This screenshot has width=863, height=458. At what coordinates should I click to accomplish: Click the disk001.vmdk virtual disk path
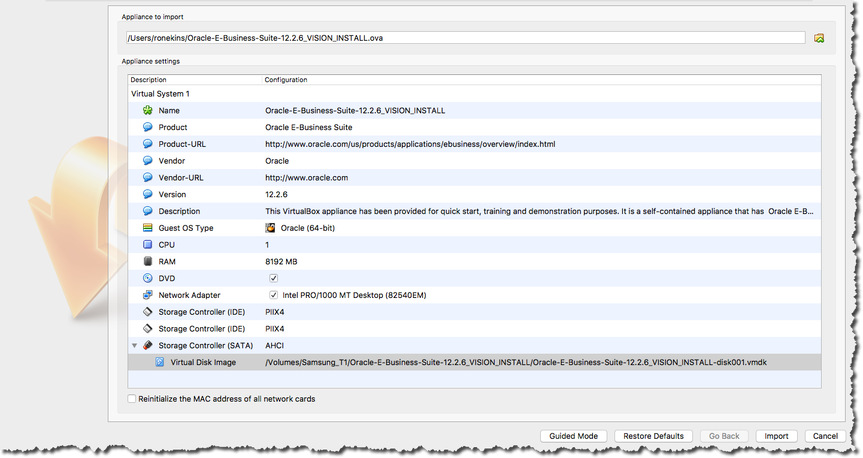click(516, 362)
